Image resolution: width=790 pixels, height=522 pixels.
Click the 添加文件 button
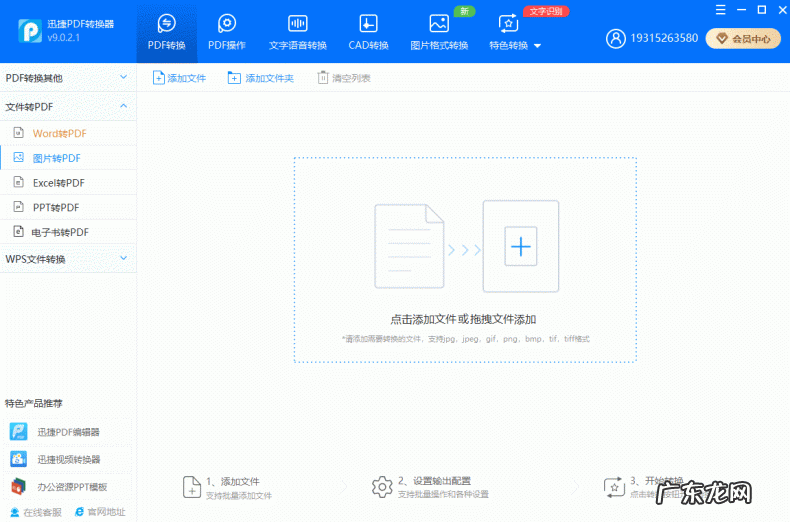(179, 78)
